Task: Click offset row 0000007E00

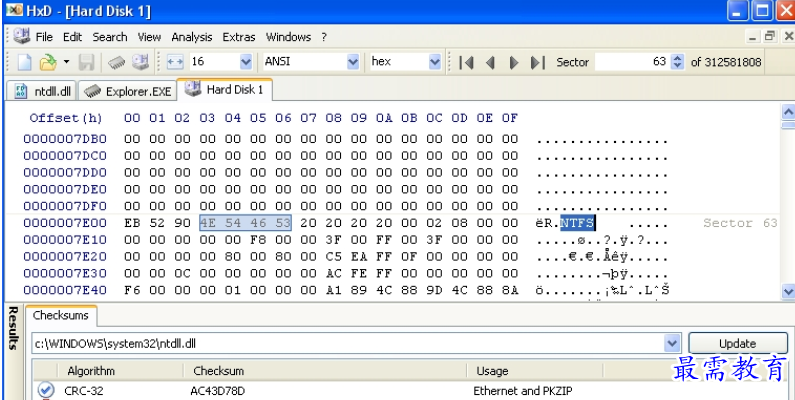Action: coord(65,223)
